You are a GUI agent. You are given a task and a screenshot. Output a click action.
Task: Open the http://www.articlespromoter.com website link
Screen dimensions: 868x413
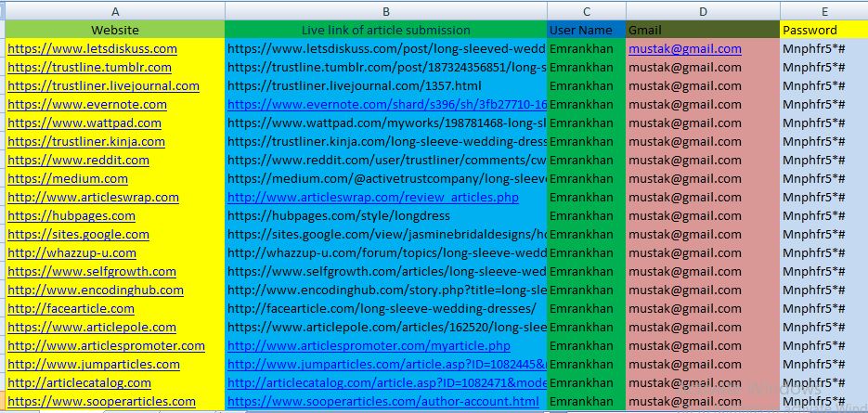[106, 346]
